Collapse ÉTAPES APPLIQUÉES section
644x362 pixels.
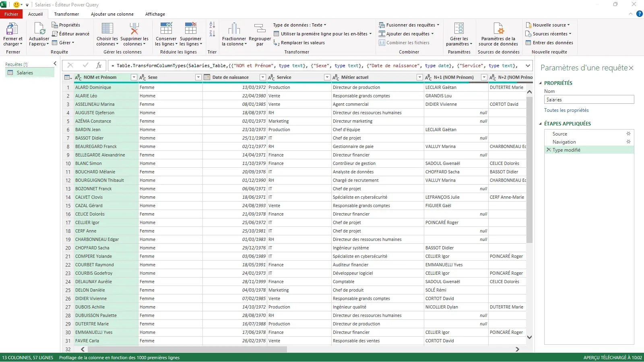[x=541, y=124]
